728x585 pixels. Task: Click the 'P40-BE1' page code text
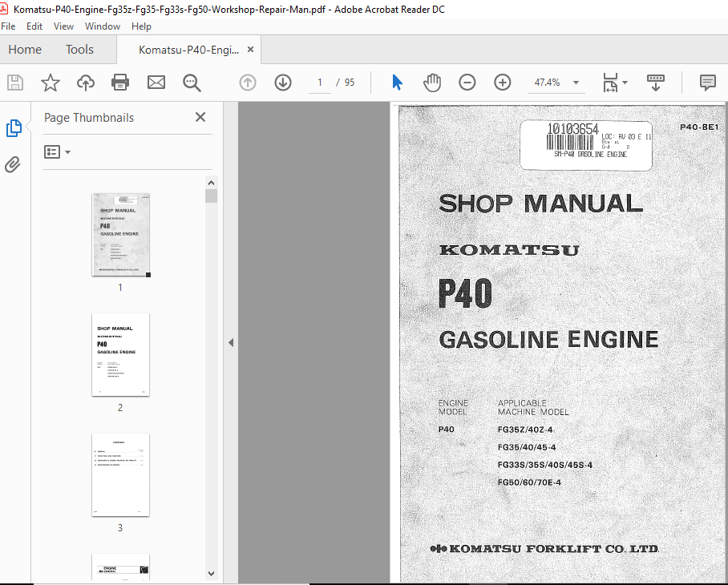[x=699, y=127]
